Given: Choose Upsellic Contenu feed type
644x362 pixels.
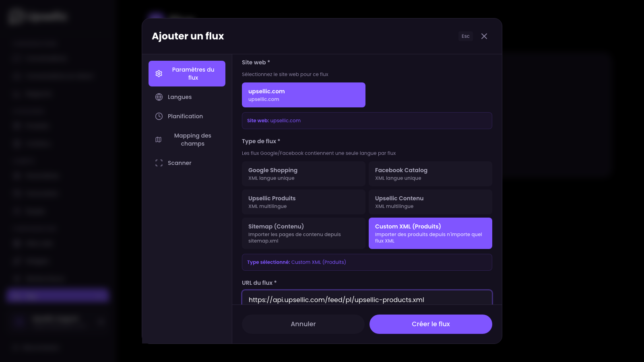Looking at the screenshot, I should click(430, 202).
